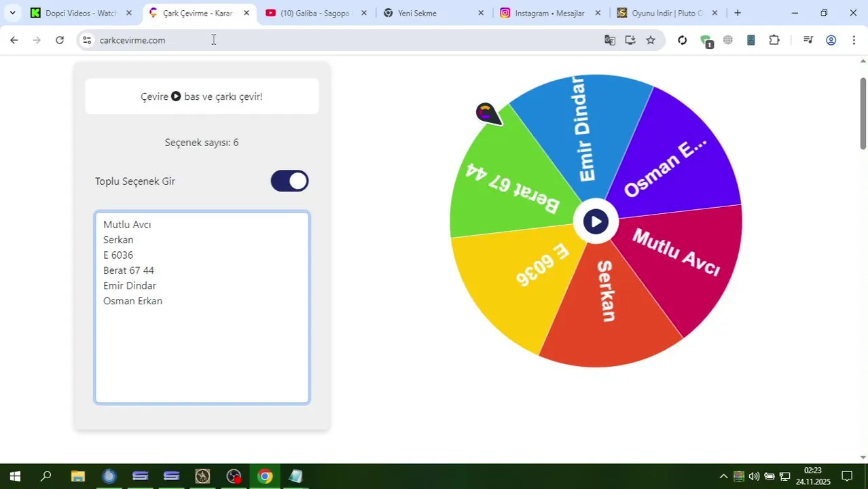The image size is (868, 489).
Task: Open the media controls button
Action: click(808, 40)
